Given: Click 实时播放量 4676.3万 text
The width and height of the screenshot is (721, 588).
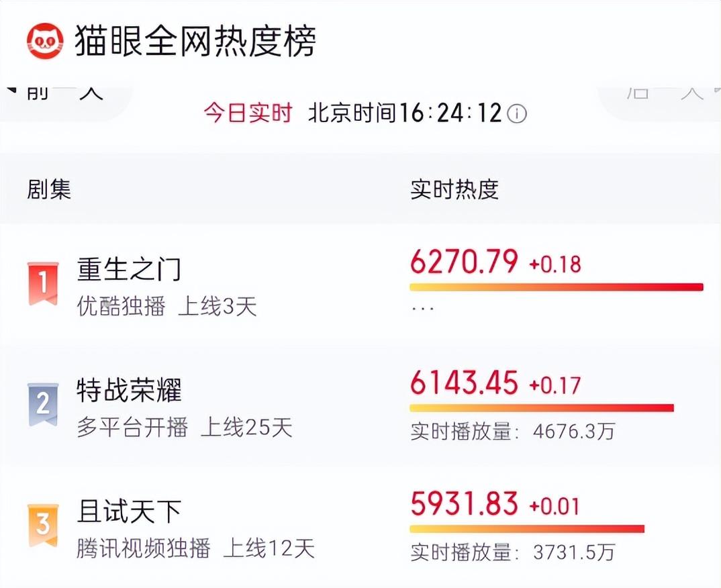Looking at the screenshot, I should [x=512, y=431].
